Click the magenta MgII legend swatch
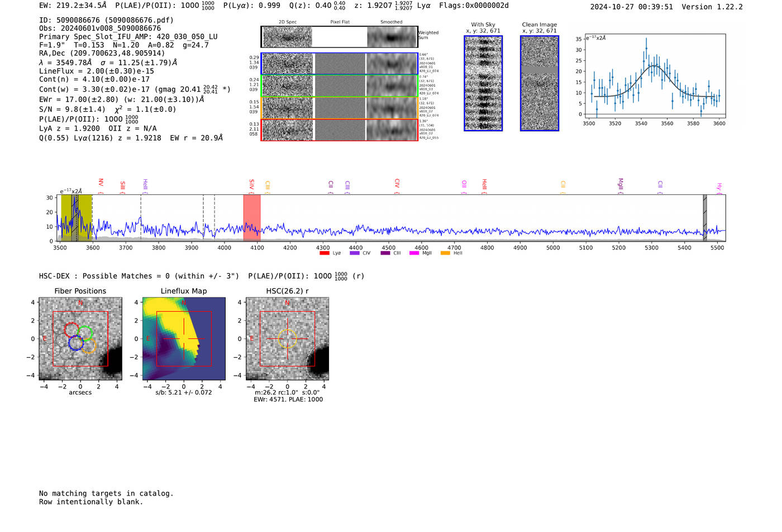782x532 pixels. point(414,253)
